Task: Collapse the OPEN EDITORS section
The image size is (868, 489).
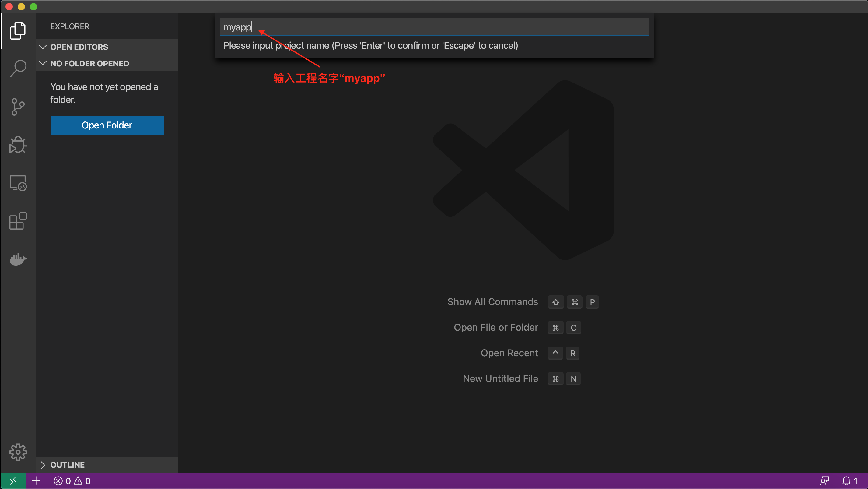Action: [107, 47]
